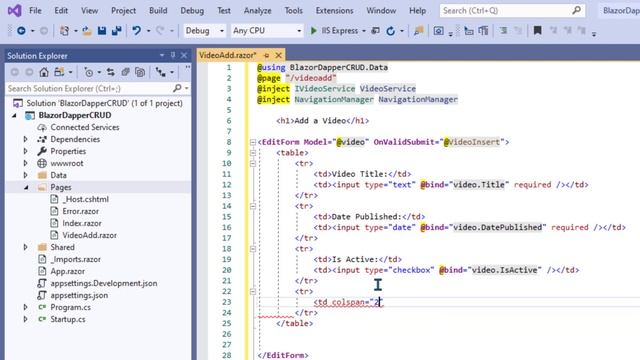Click Collapse All icon in Solution Explorer
Viewport: 640px width, 360px height.
click(125, 72)
